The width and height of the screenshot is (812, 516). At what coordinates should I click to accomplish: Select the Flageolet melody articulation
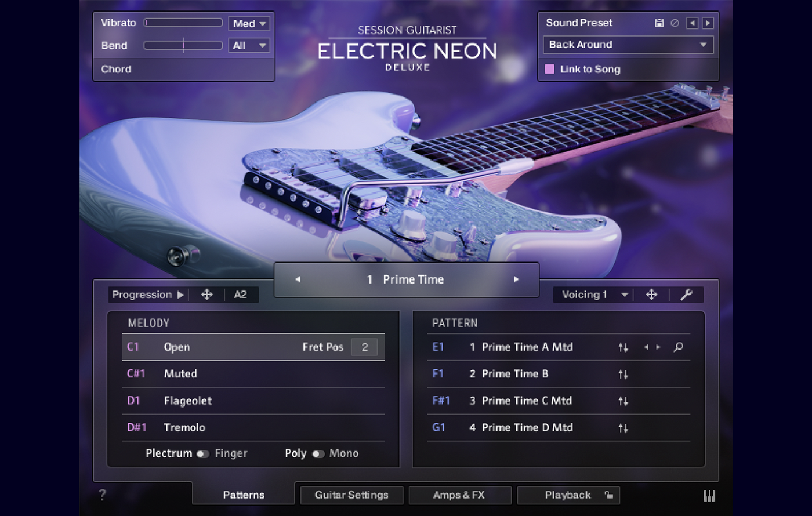pos(253,401)
